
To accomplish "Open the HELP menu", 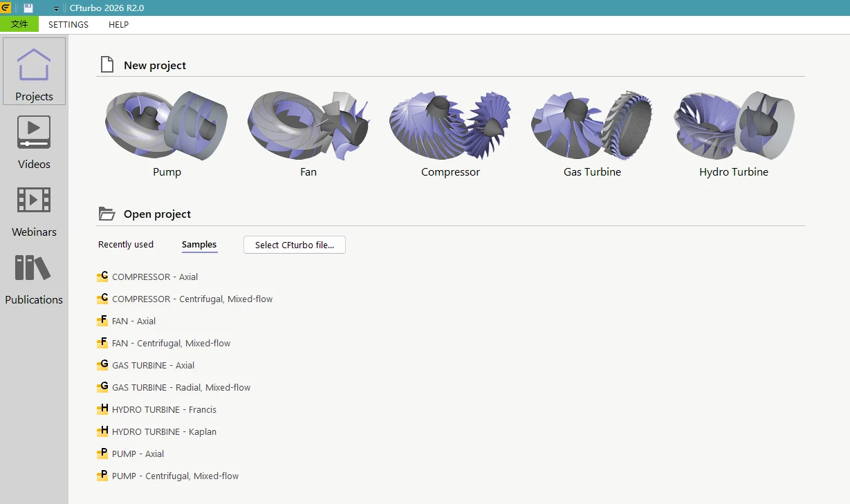I will click(119, 24).
